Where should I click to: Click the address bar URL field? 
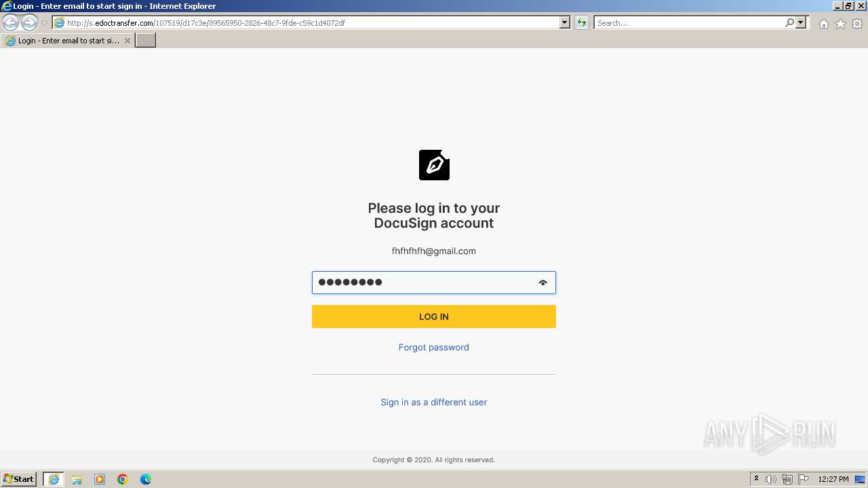306,23
